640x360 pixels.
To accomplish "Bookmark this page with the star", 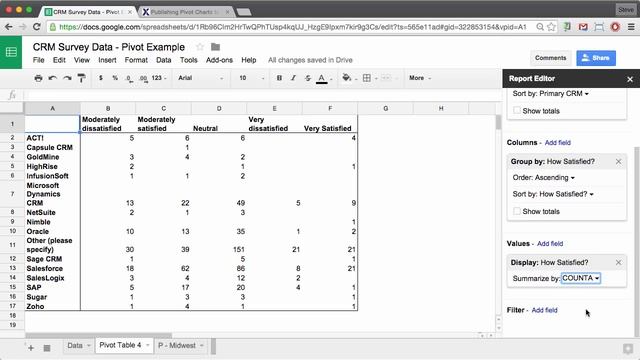I will tap(551, 27).
